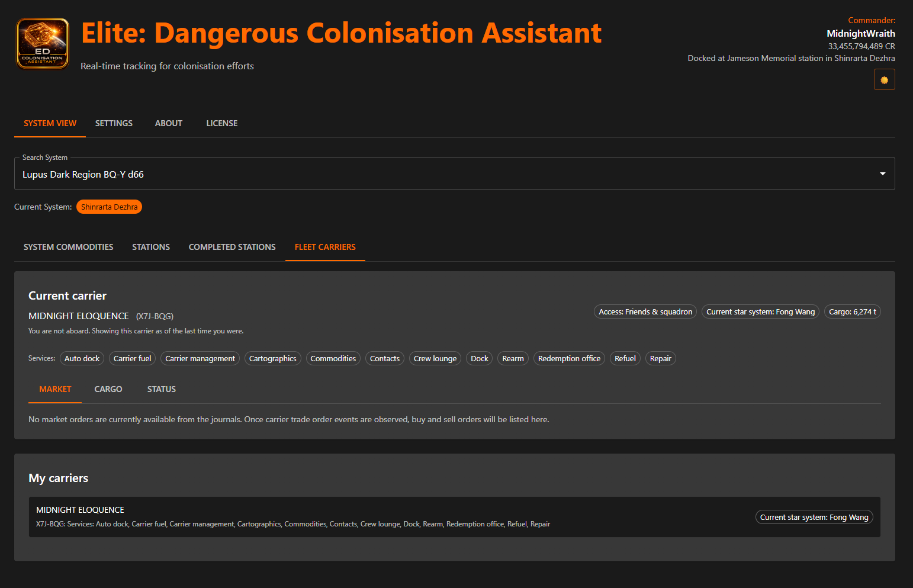
Task: Click the X7J-BQG services line in My carriers
Action: click(x=293, y=524)
